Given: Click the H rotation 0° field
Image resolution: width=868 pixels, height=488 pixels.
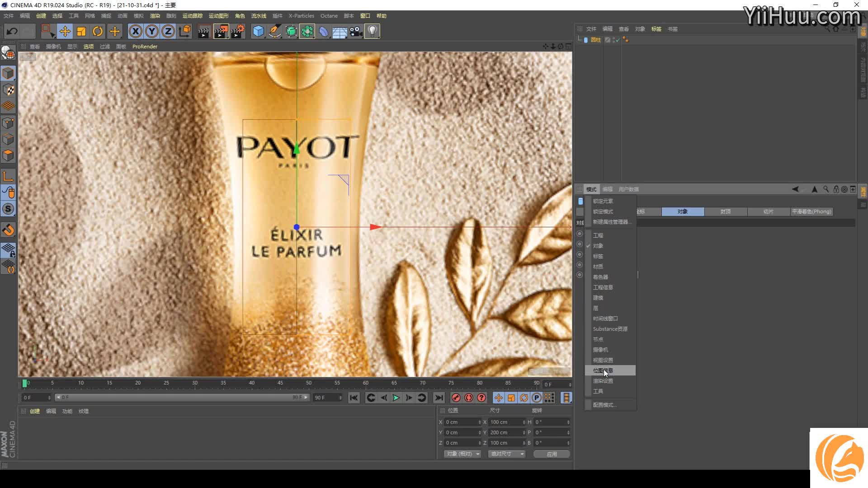Looking at the screenshot, I should tap(552, 422).
